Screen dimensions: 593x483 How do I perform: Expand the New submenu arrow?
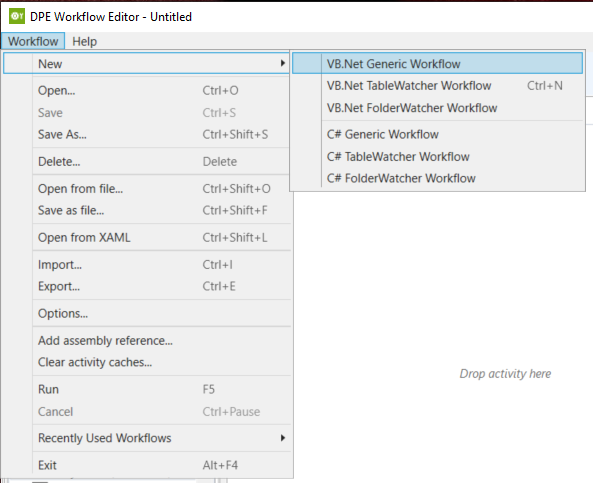click(283, 63)
